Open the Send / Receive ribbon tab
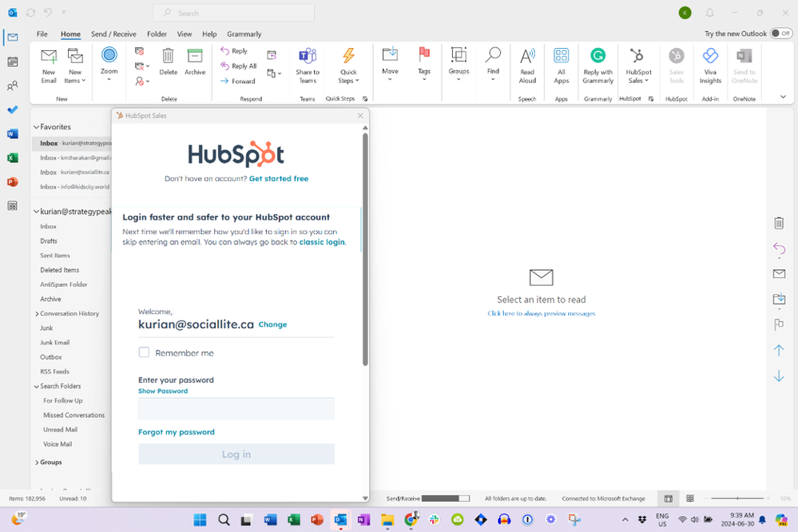Viewport: 798px width, 532px height. (113, 34)
